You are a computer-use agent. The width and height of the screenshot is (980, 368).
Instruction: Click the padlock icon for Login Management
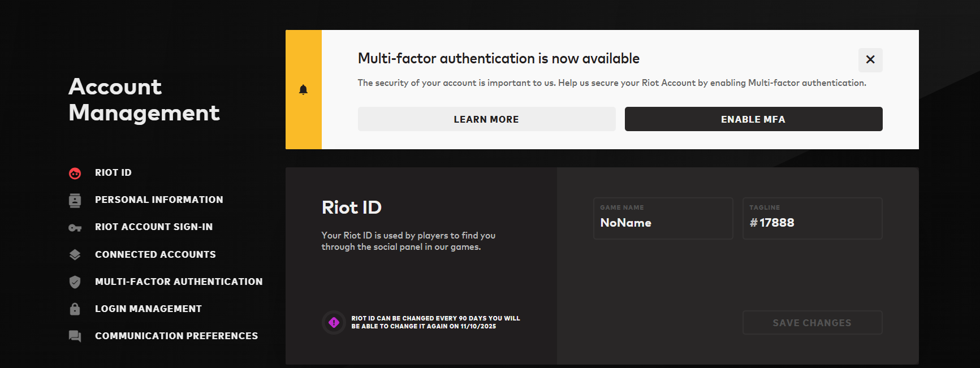[x=75, y=309]
